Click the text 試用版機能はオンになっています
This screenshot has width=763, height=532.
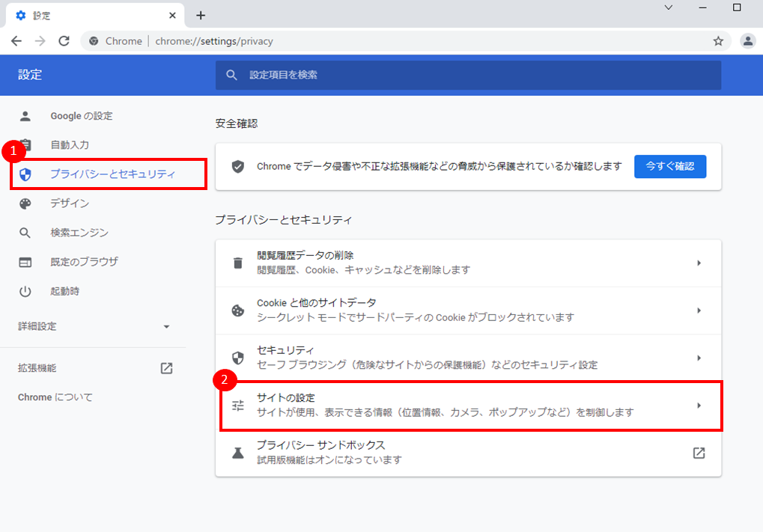tap(329, 460)
